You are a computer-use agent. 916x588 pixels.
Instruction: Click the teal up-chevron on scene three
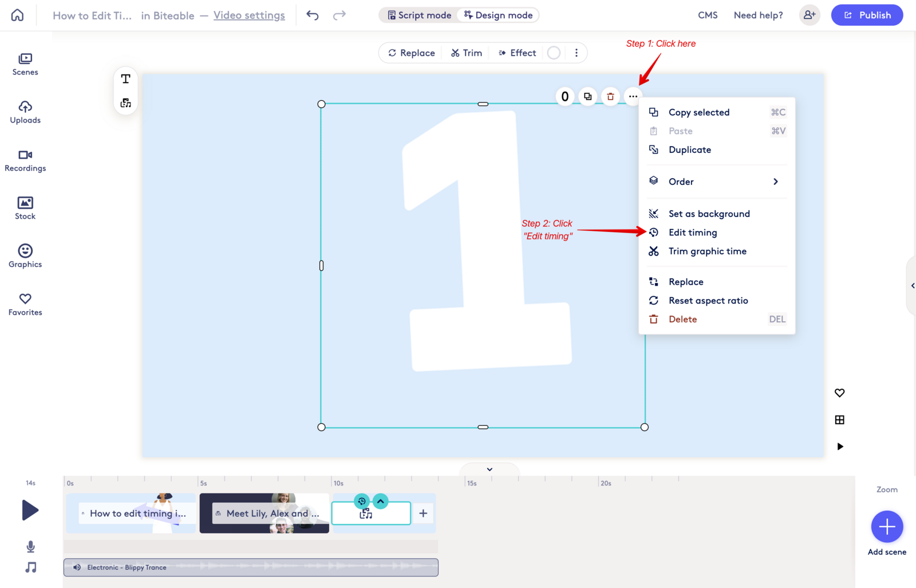click(381, 502)
